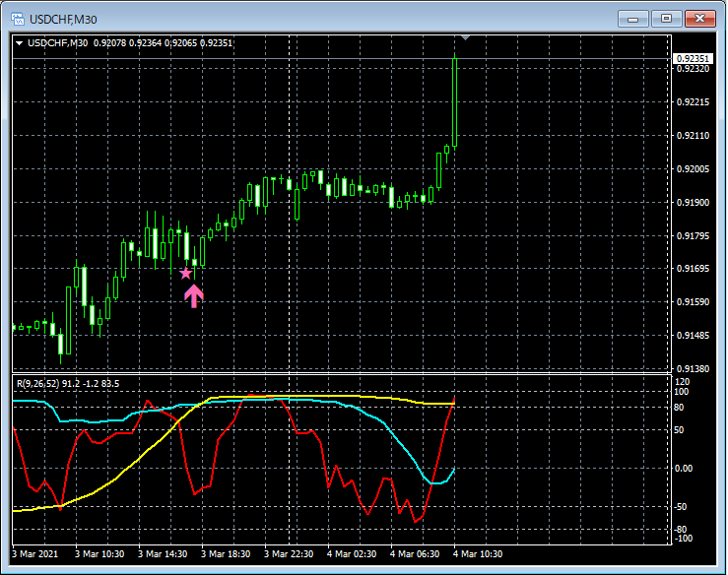Screen dimensions: 728x575
Task: Minimize the USDCHF,M30 chart window
Action: [x=632, y=19]
